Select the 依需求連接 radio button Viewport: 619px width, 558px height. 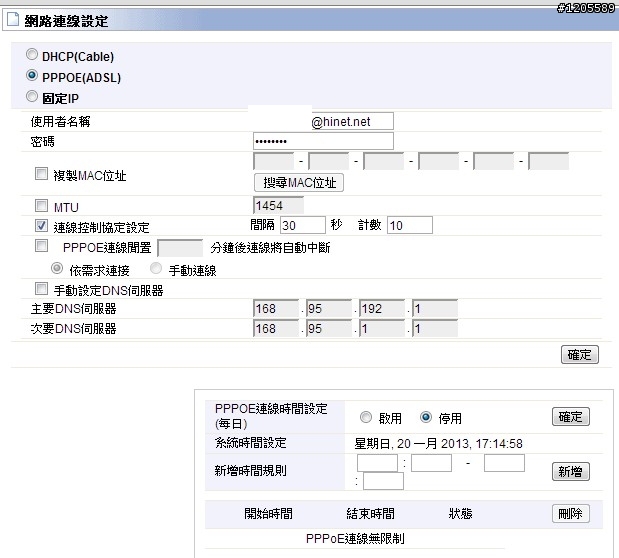pyautogui.click(x=57, y=269)
